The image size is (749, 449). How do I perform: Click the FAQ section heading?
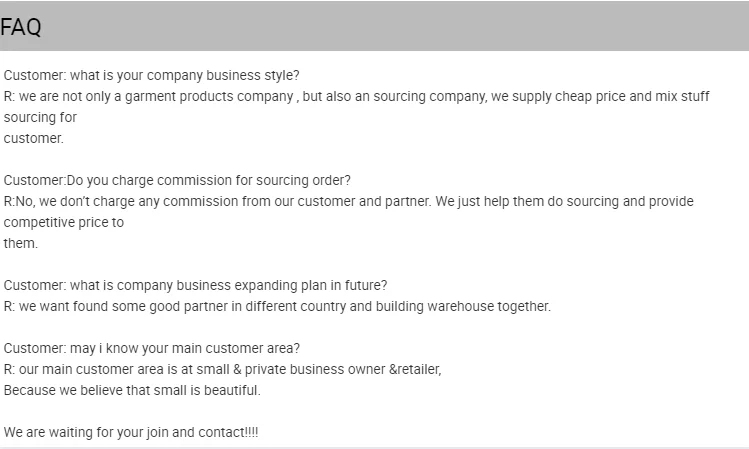[x=21, y=28]
